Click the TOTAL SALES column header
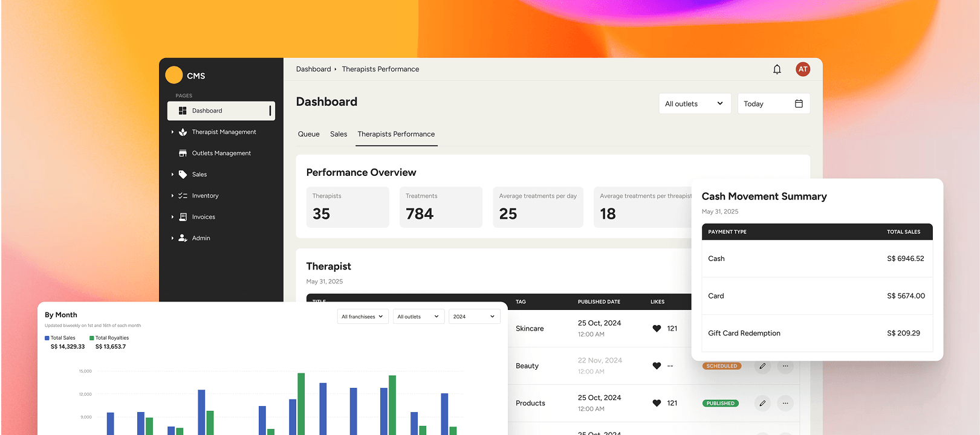 pos(903,232)
